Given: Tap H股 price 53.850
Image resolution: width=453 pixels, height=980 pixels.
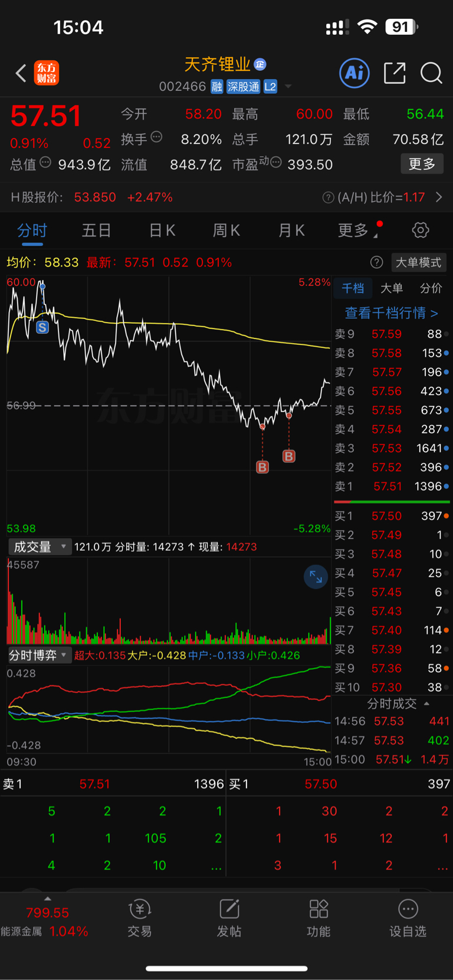Looking at the screenshot, I should point(95,198).
